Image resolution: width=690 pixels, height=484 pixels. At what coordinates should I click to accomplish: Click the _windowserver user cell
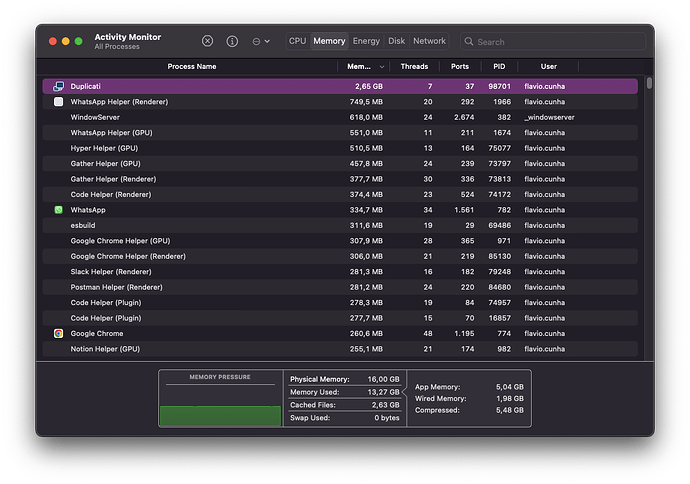(x=549, y=117)
